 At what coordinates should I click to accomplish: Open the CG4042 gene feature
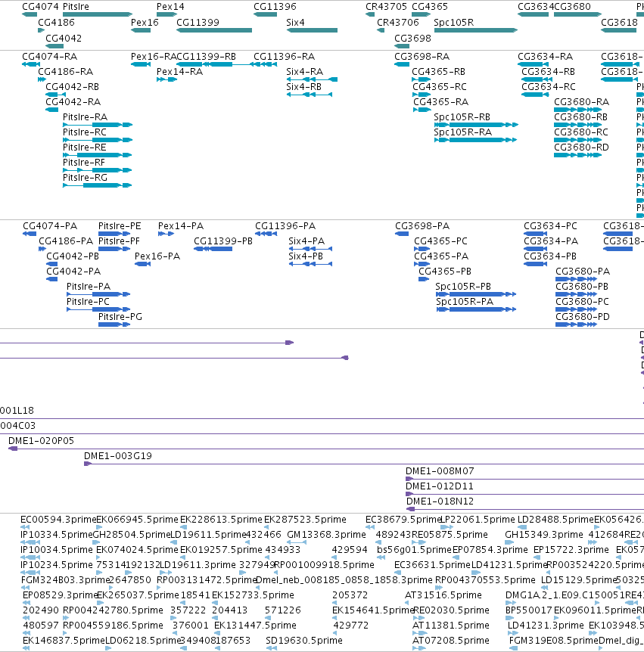pos(54,46)
